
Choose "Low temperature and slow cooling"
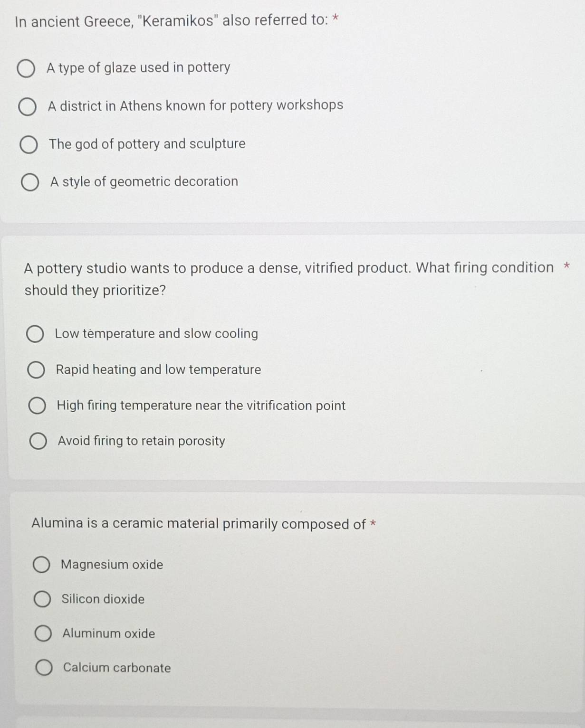tap(35, 334)
